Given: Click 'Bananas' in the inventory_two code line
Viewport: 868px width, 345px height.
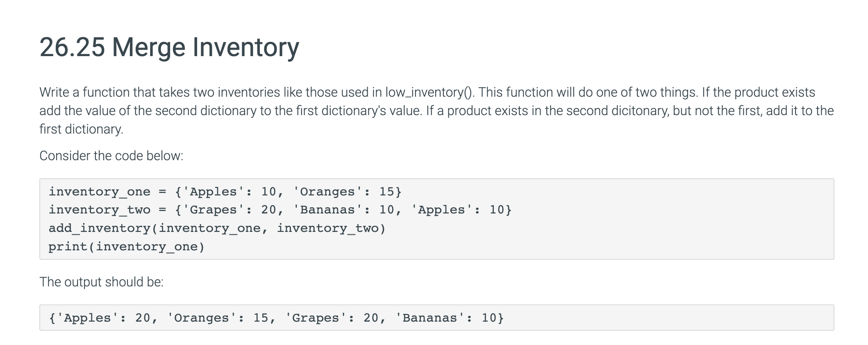Looking at the screenshot, I should click(327, 210).
